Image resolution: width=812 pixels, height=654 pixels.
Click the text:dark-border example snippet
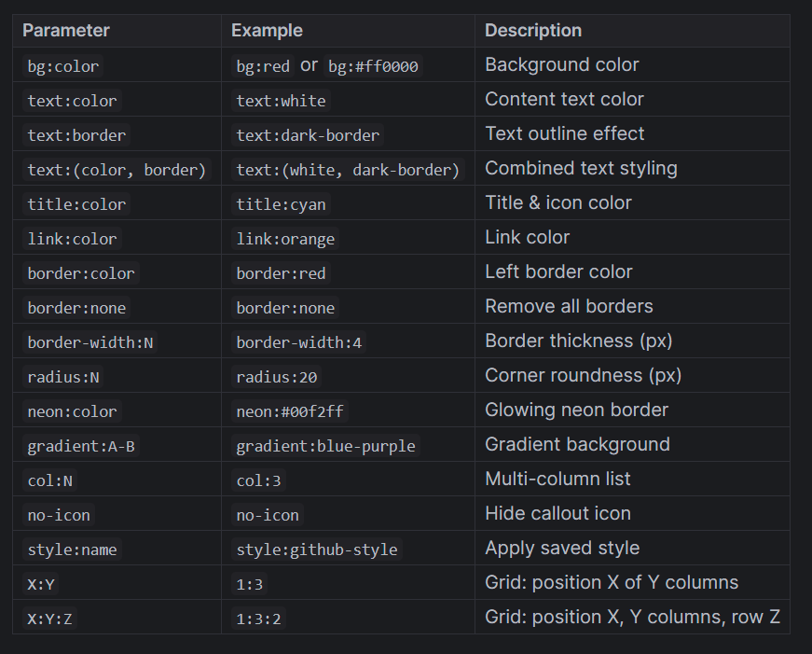308,135
